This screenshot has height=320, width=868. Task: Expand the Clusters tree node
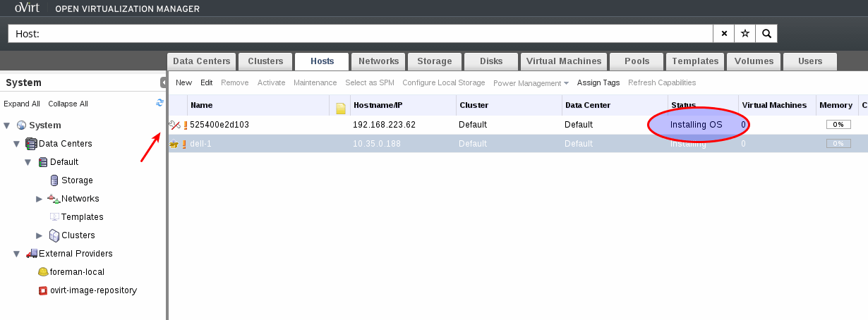point(40,235)
